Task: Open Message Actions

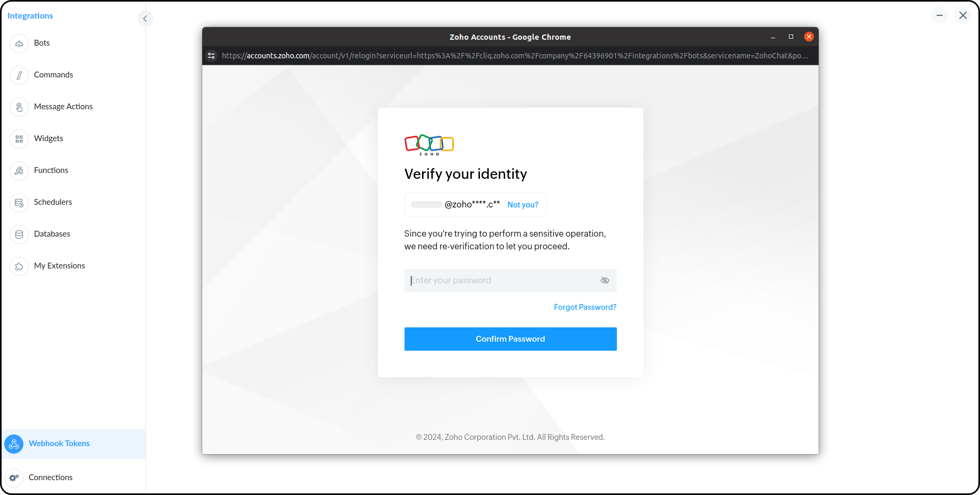Action: tap(19, 107)
